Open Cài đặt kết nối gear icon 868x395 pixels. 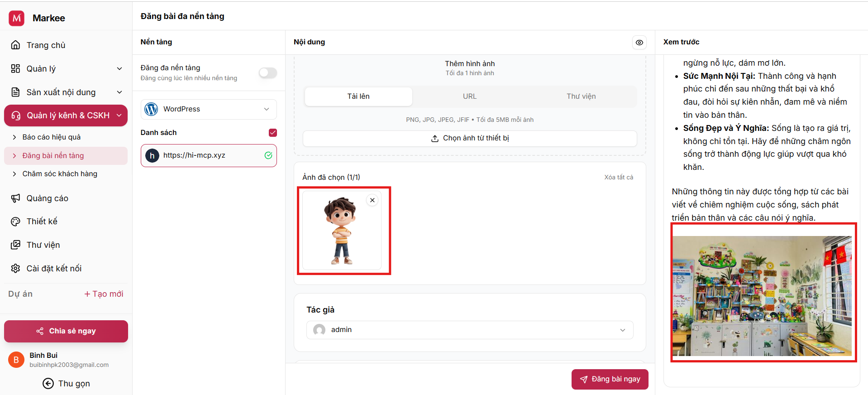tap(16, 269)
